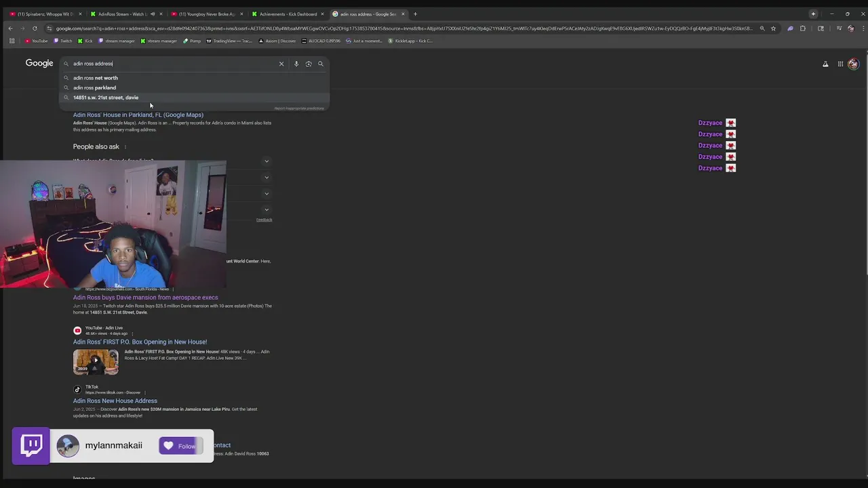
Task: Expand the first People also ask question
Action: click(267, 161)
